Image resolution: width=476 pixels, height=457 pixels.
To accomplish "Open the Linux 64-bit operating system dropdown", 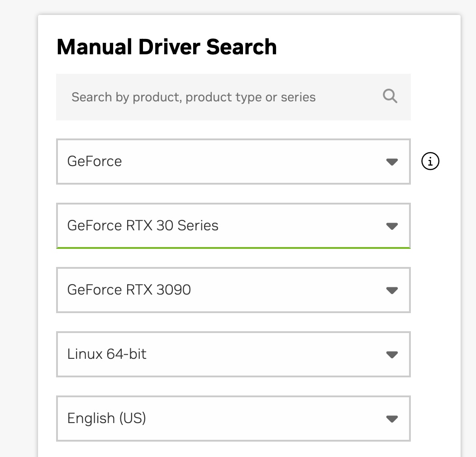I will (233, 354).
